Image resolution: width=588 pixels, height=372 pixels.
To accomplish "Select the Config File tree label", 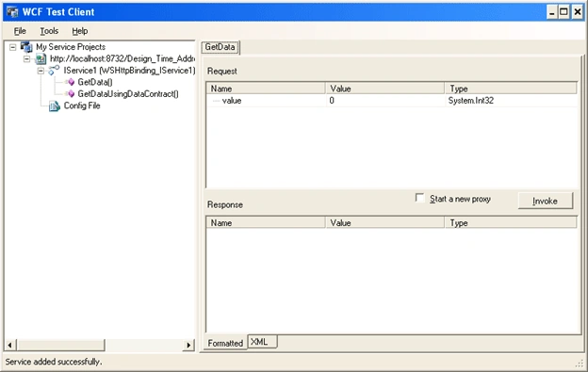I will (82, 105).
